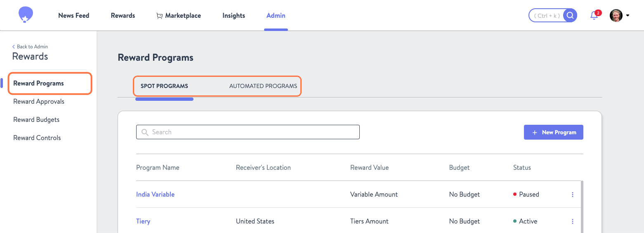The image size is (644, 233).
Task: Go to News Feed
Action: (74, 16)
